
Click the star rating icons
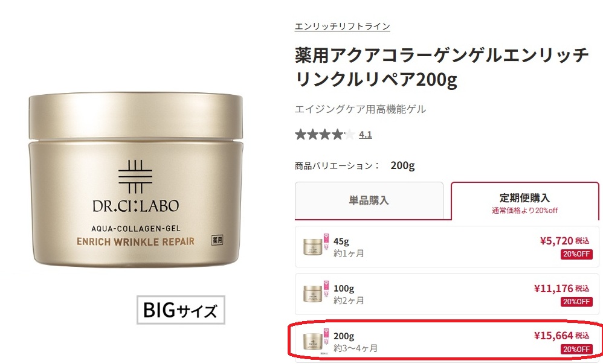coord(324,135)
